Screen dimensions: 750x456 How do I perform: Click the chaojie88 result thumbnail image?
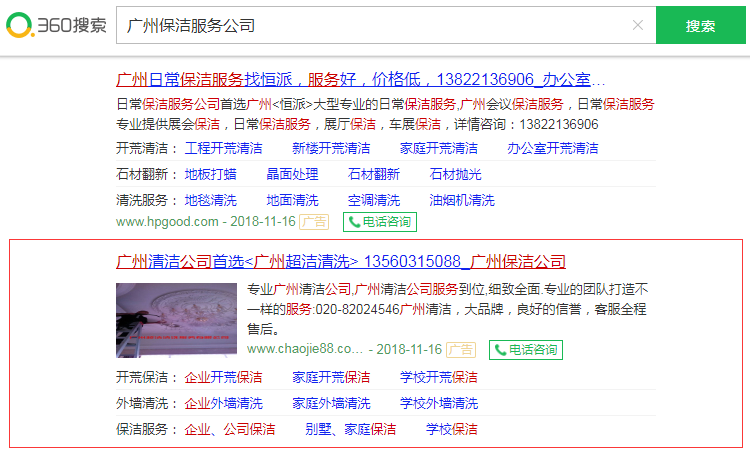[x=176, y=320]
